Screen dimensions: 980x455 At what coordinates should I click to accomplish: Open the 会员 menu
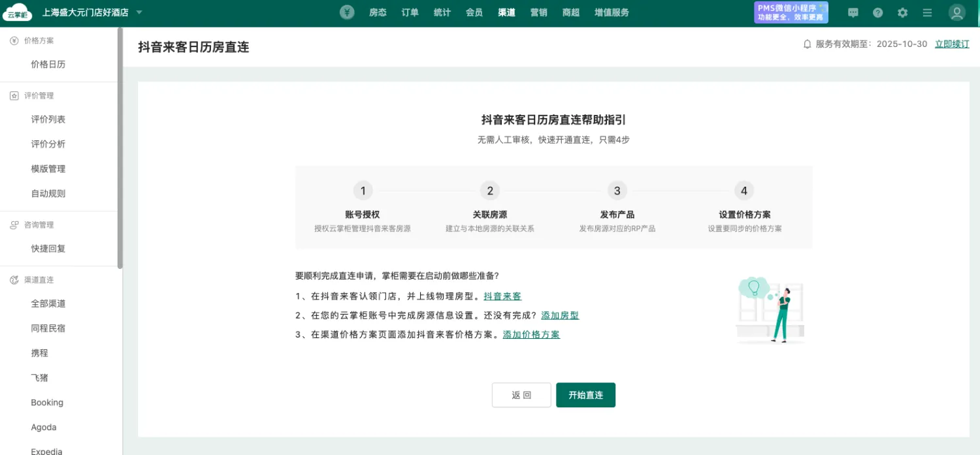pyautogui.click(x=474, y=12)
